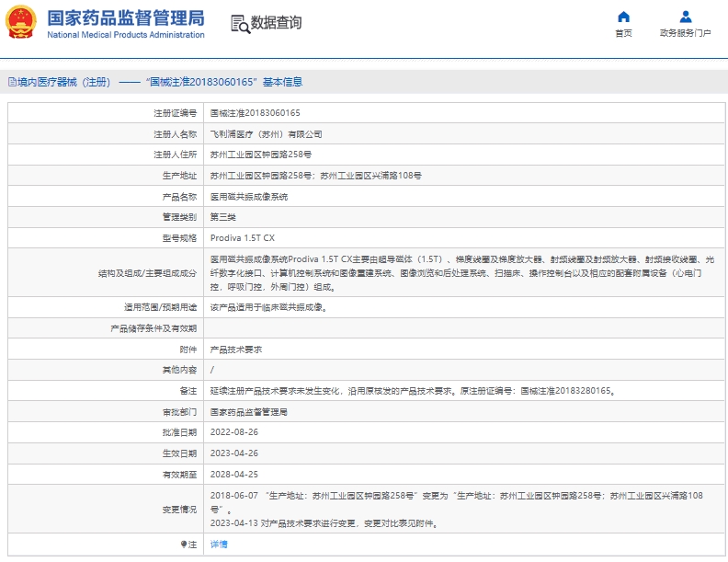
Task: Click the 注册人名称 row label
Action: (x=175, y=134)
